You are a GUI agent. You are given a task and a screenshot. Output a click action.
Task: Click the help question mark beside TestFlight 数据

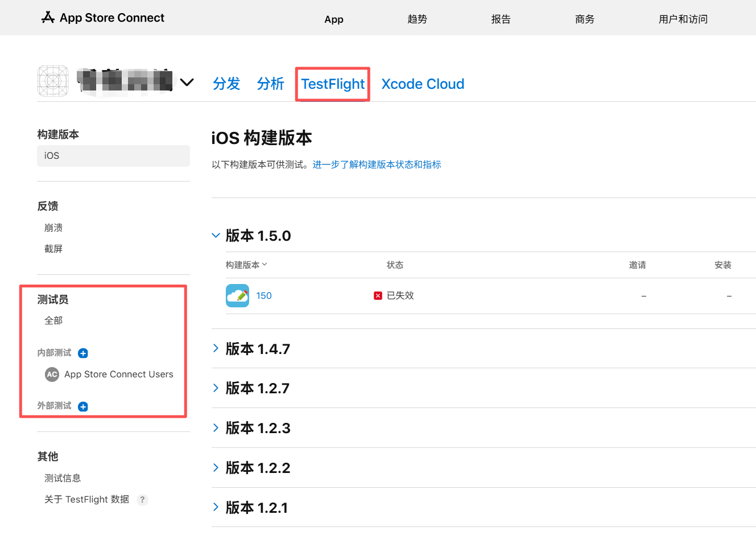point(142,500)
